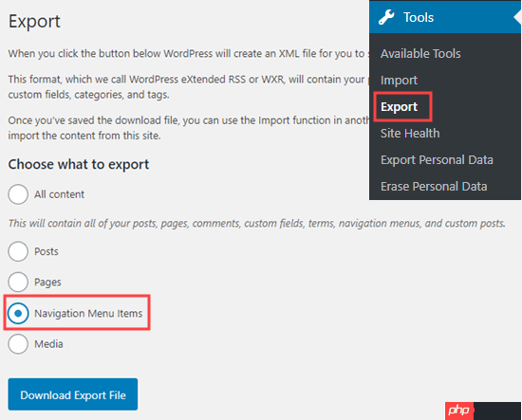This screenshot has height=420, width=522.
Task: Open Export Personal Data page
Action: click(437, 160)
